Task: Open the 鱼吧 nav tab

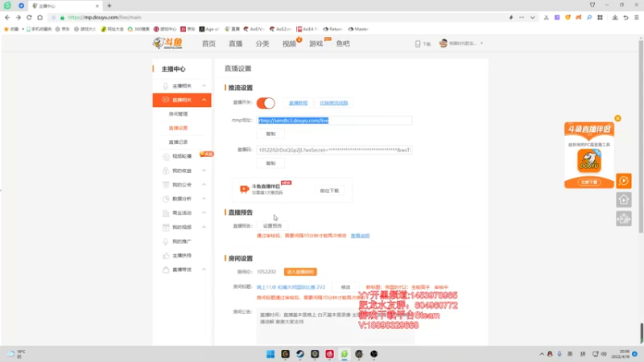Action: click(343, 43)
